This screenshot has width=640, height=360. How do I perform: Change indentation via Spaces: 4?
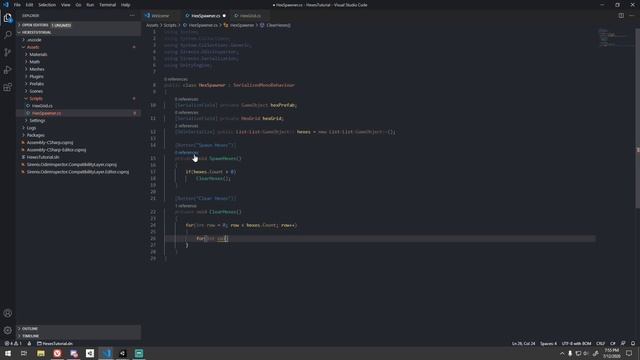point(548,344)
